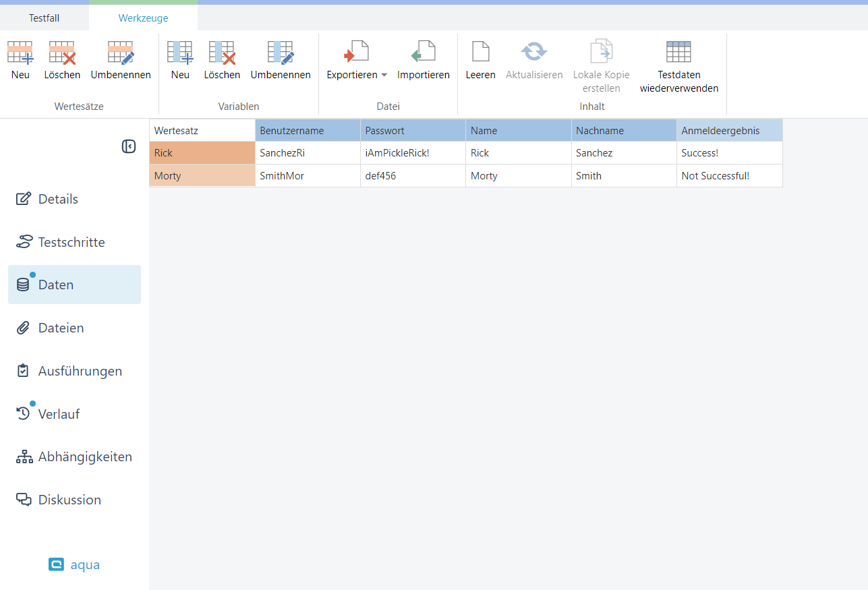The image size is (868, 590).
Task: Collapse the left sidebar panel
Action: coord(129,146)
